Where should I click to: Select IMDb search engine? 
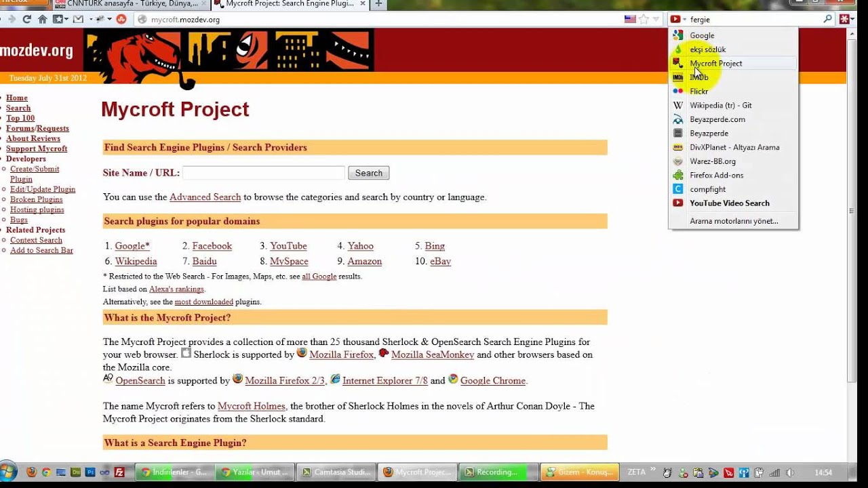point(733,77)
